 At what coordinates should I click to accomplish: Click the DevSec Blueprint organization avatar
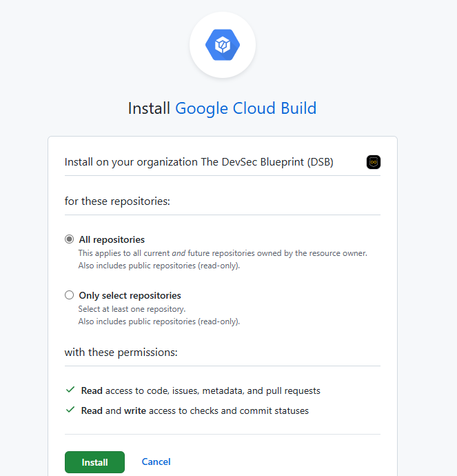[x=374, y=162]
